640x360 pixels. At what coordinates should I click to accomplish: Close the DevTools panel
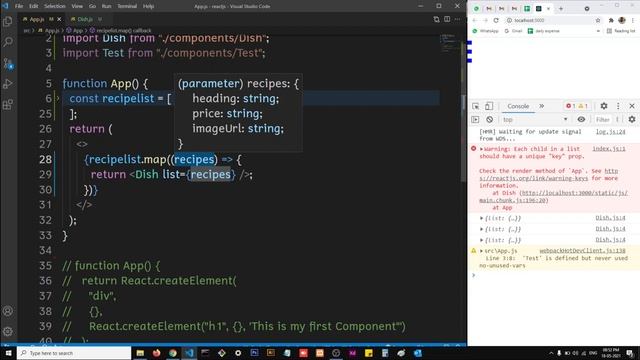pyautogui.click(x=632, y=106)
